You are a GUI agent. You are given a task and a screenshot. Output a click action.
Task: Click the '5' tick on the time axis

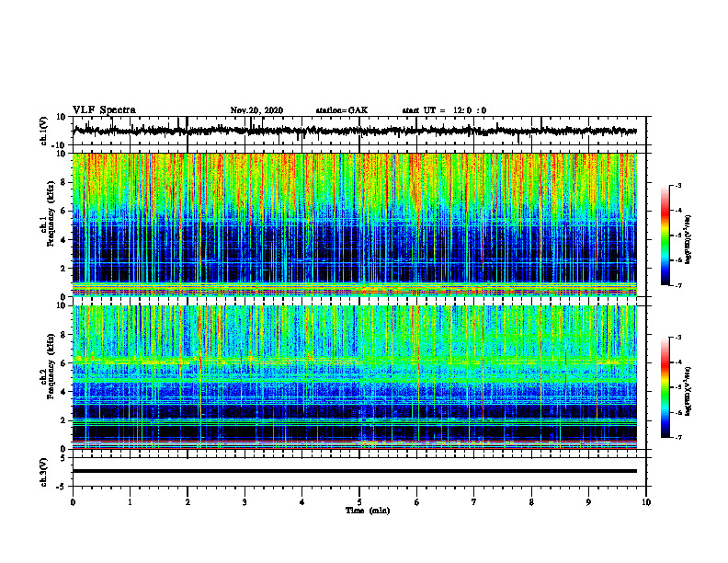tap(359, 502)
